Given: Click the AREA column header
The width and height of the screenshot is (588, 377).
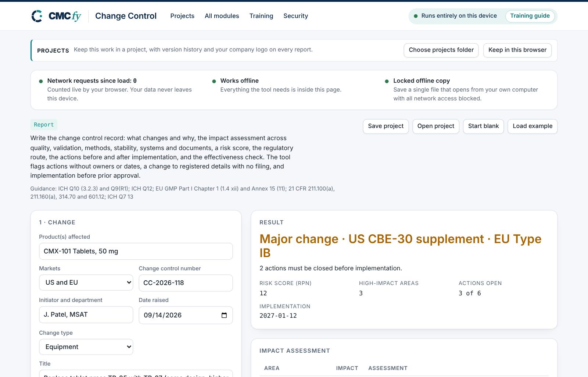Looking at the screenshot, I should 272,368.
